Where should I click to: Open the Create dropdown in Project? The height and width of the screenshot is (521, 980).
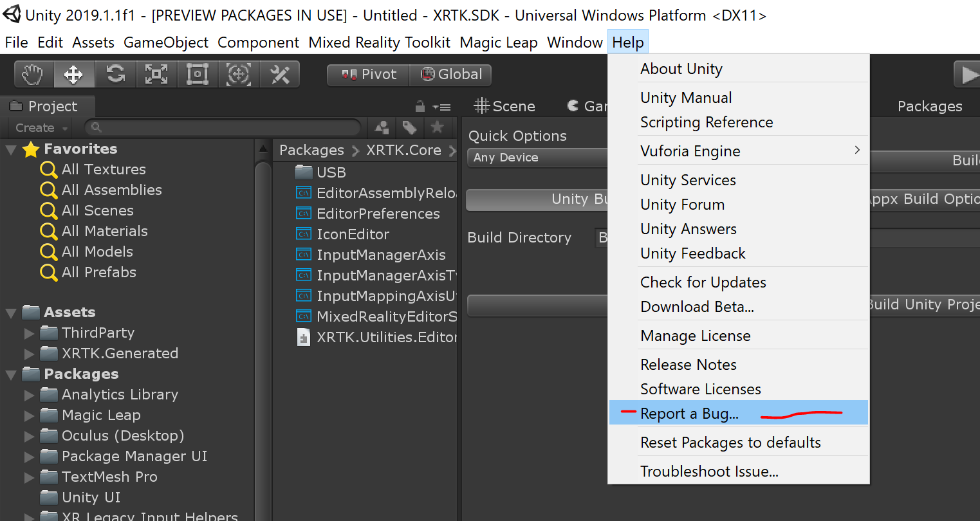pyautogui.click(x=41, y=127)
